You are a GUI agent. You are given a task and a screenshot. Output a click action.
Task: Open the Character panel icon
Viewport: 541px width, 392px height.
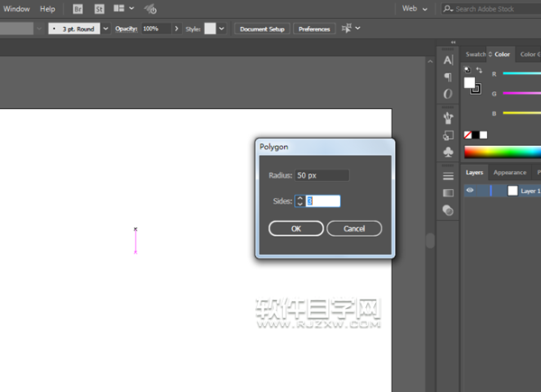[448, 59]
